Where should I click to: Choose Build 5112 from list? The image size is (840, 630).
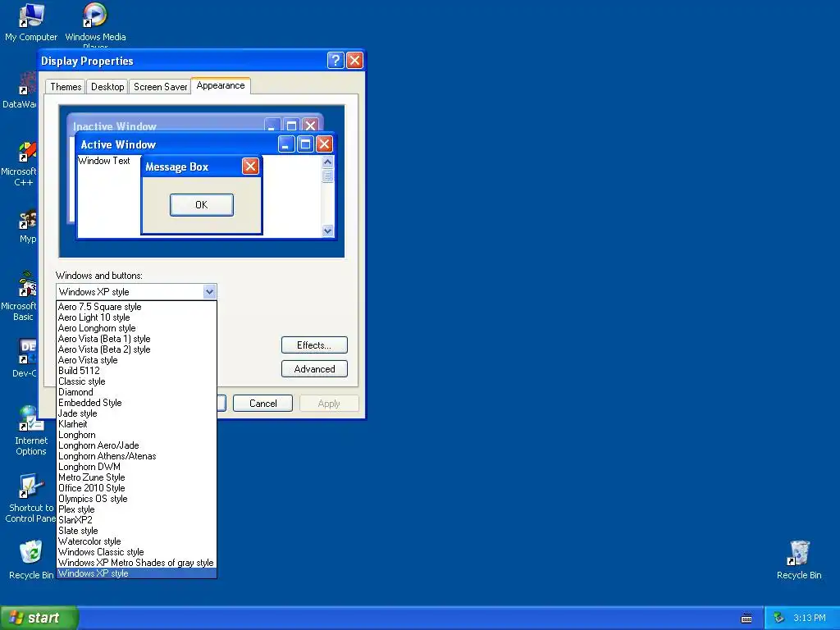click(x=137, y=371)
